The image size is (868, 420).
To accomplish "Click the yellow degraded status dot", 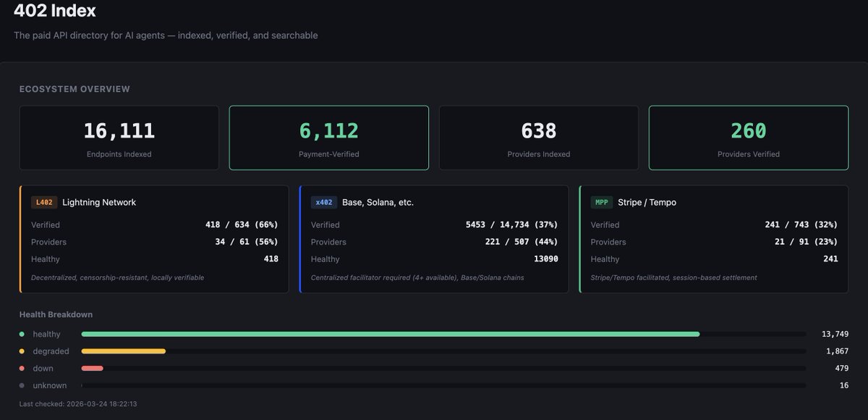I will (22, 351).
